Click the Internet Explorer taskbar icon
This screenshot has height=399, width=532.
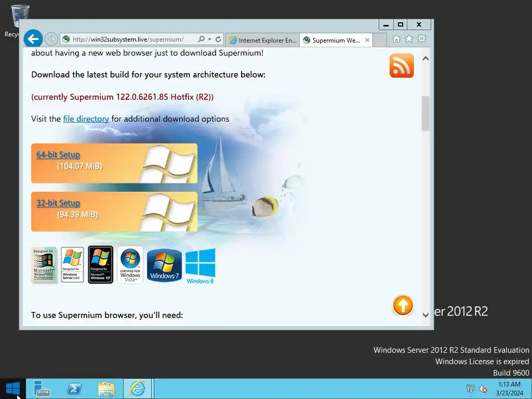tap(137, 389)
